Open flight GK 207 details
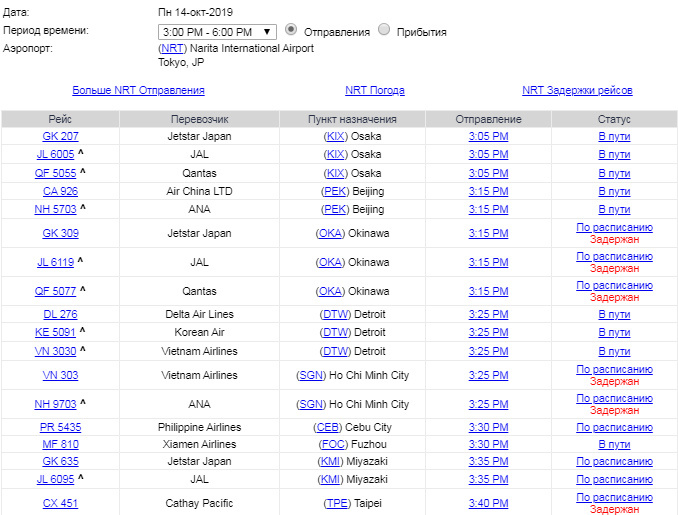Screen dimensions: 678x515 pyautogui.click(x=61, y=136)
